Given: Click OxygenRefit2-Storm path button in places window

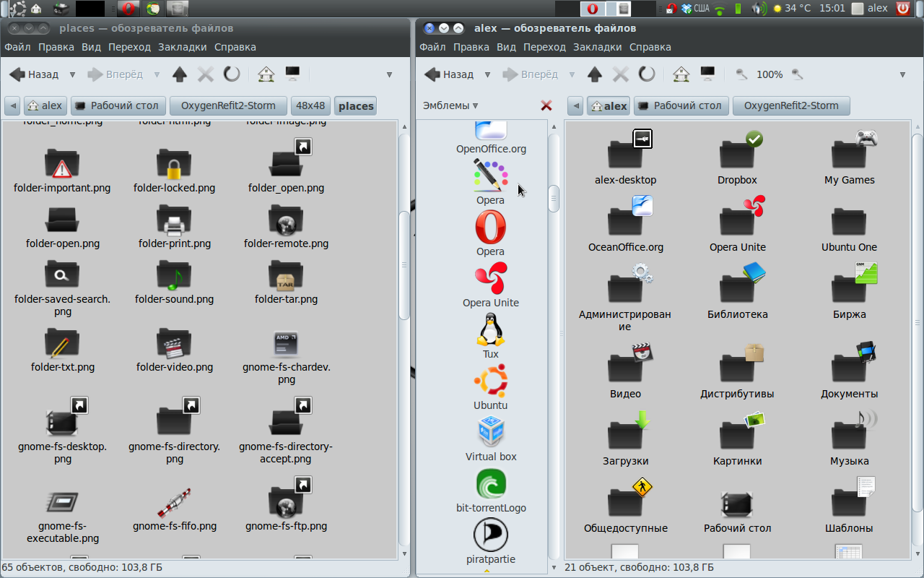Looking at the screenshot, I should pos(228,105).
